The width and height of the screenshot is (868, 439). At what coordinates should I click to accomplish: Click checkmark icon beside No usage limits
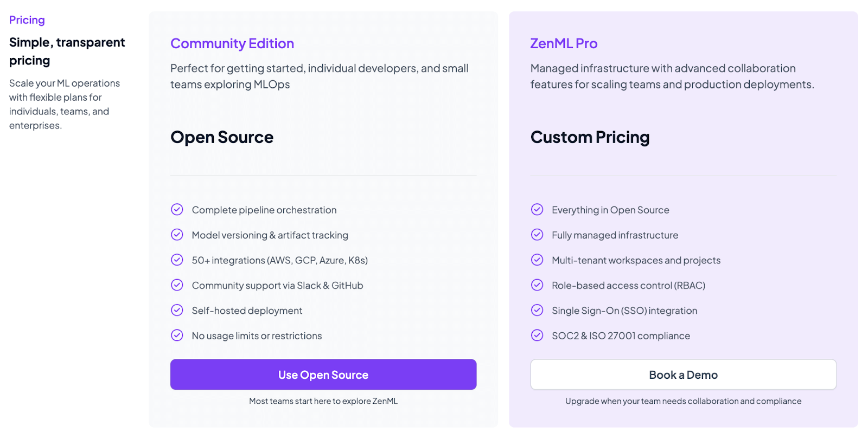pyautogui.click(x=177, y=335)
